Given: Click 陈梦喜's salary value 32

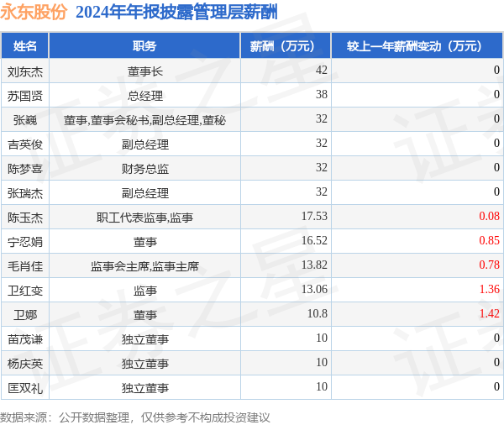Looking at the screenshot, I should [x=321, y=167].
